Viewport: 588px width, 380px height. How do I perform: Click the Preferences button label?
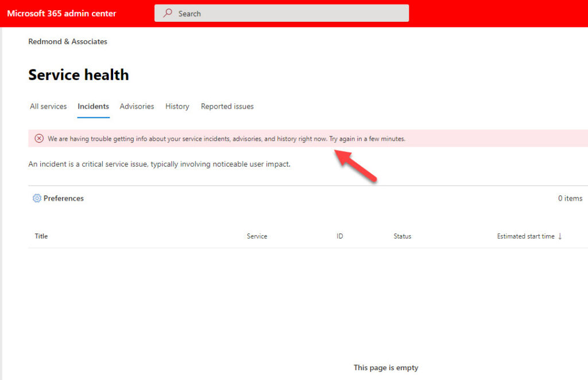(63, 198)
